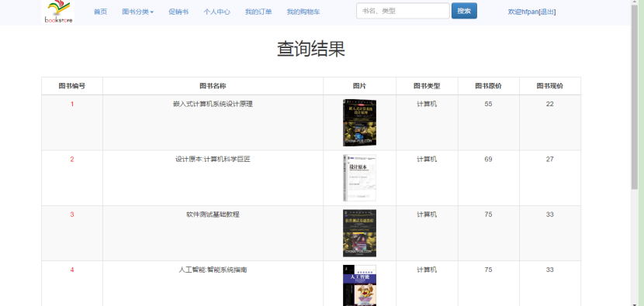Select book number 4 link

(x=72, y=270)
